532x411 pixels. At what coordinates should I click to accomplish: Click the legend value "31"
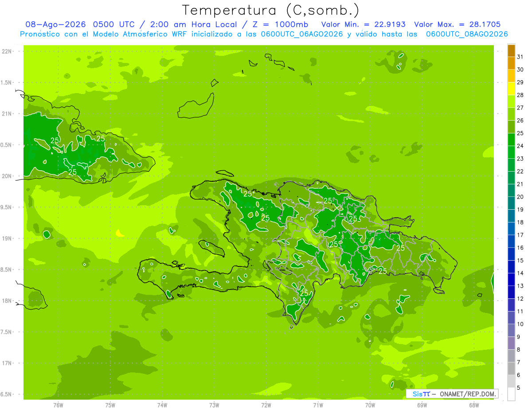[x=520, y=57]
